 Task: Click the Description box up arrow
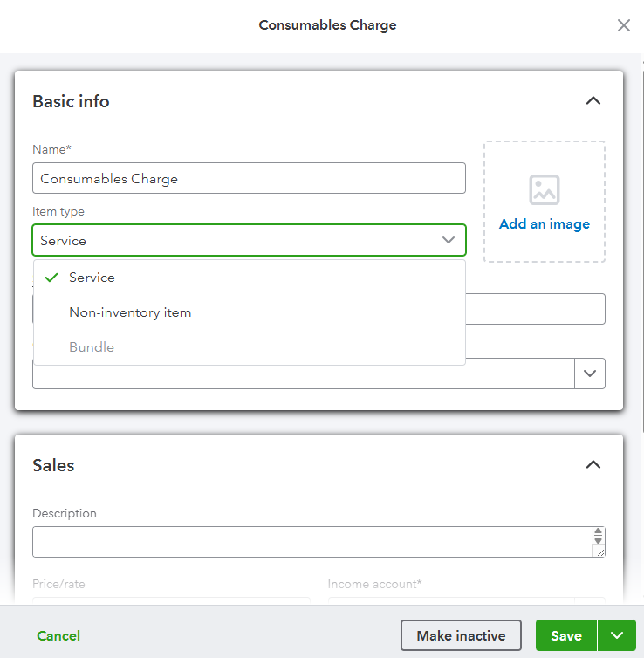click(x=598, y=531)
